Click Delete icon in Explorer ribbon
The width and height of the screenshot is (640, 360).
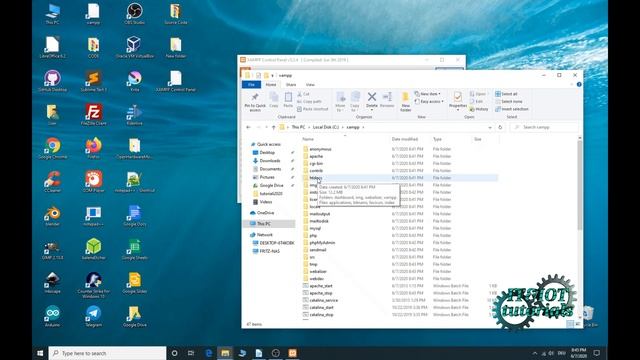pyautogui.click(x=371, y=100)
